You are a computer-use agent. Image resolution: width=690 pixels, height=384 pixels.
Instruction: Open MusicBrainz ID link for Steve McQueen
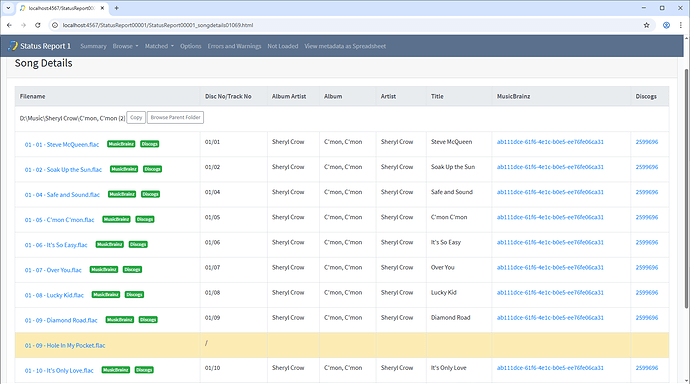[550, 142]
